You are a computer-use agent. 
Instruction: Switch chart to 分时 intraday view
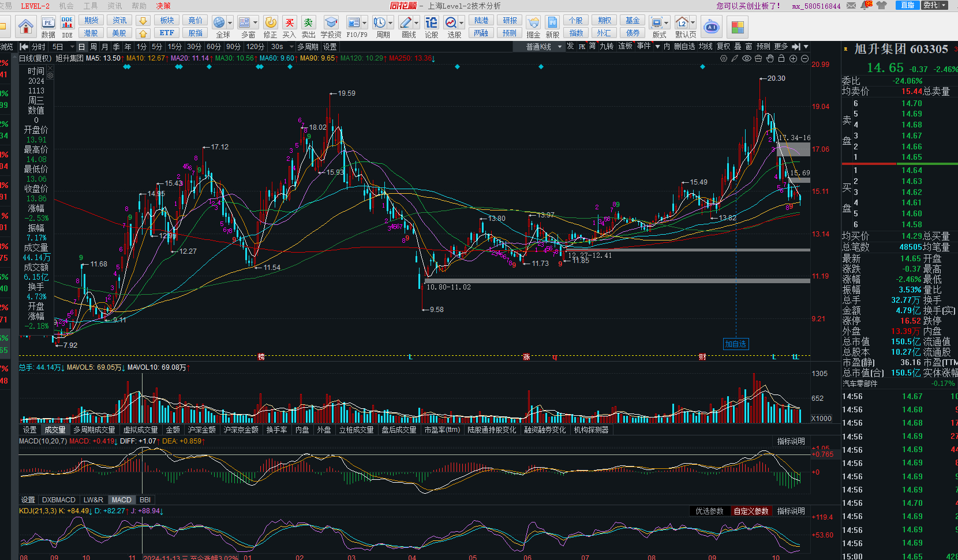[38, 47]
